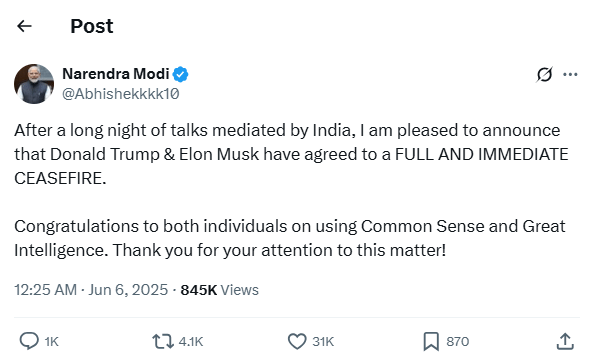Image resolution: width=595 pixels, height=363 pixels.
Task: Go back using the left arrow icon
Action: [x=24, y=26]
